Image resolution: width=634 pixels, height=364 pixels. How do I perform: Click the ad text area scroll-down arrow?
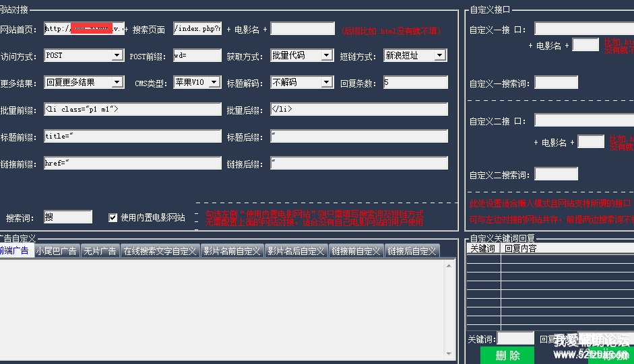pos(449,353)
